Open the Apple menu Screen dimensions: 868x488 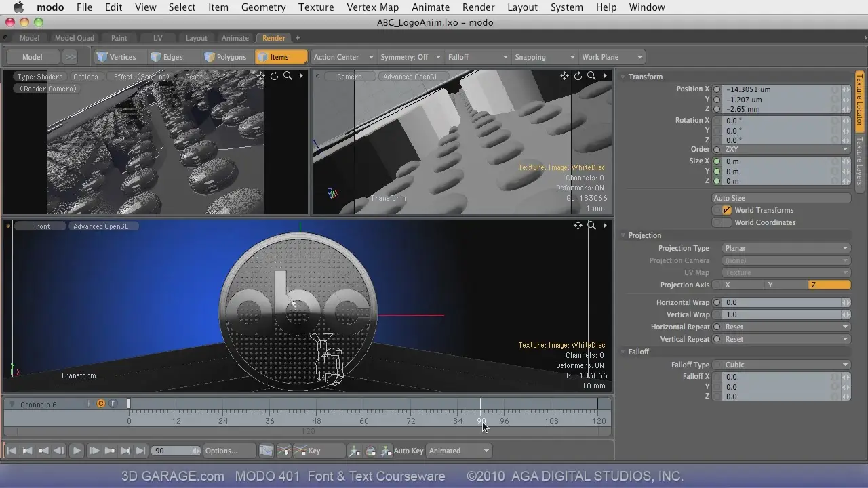[x=18, y=7]
